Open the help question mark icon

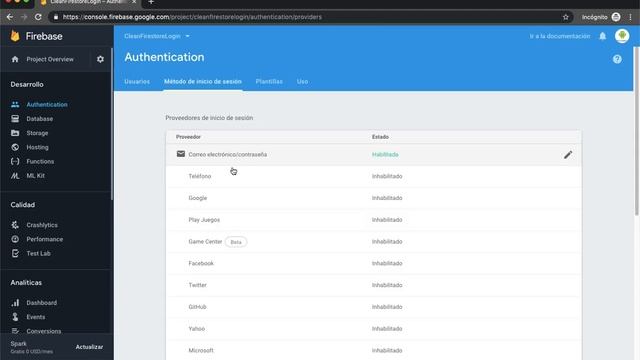(x=617, y=59)
